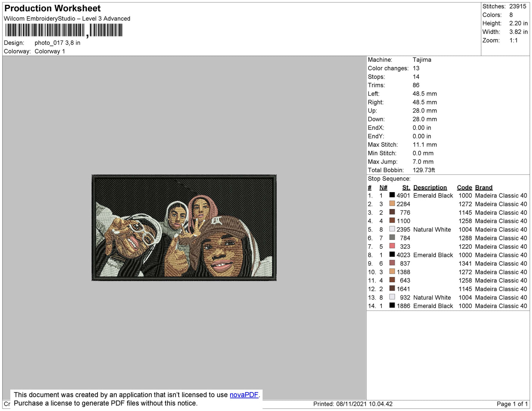Image resolution: width=532 pixels, height=411 pixels.
Task: Click the Color changes value 13
Action: click(x=416, y=68)
